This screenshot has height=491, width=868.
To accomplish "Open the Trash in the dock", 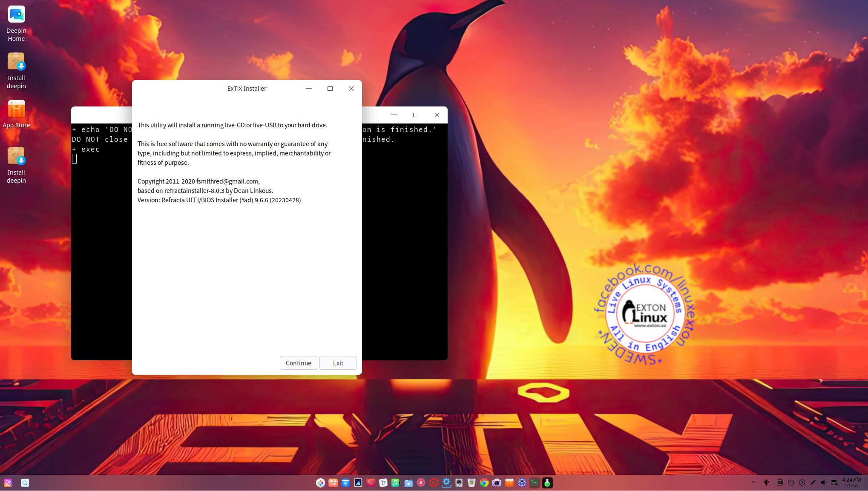I will 471,483.
